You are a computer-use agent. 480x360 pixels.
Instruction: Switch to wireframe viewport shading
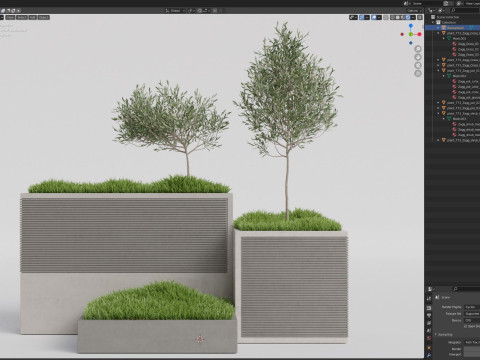pyautogui.click(x=393, y=17)
